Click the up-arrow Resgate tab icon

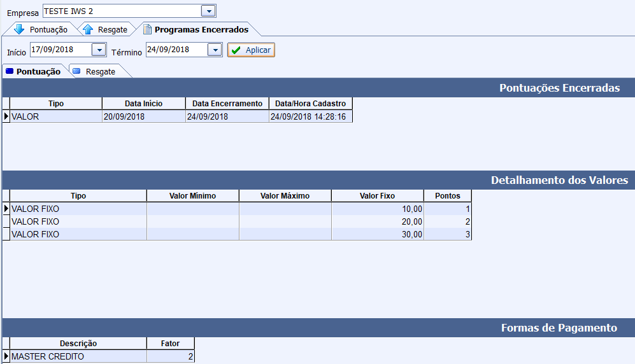click(x=88, y=29)
